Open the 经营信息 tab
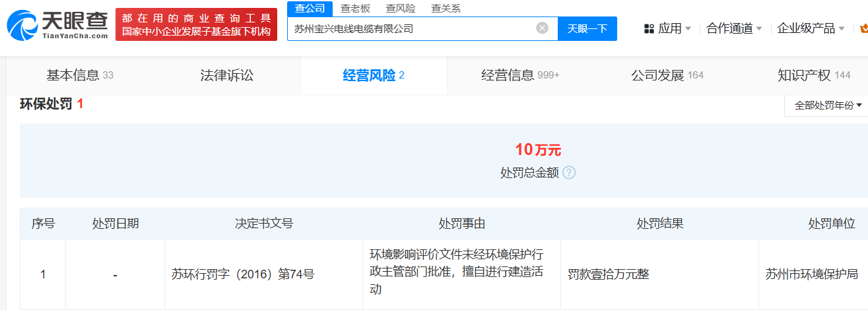 pyautogui.click(x=520, y=75)
